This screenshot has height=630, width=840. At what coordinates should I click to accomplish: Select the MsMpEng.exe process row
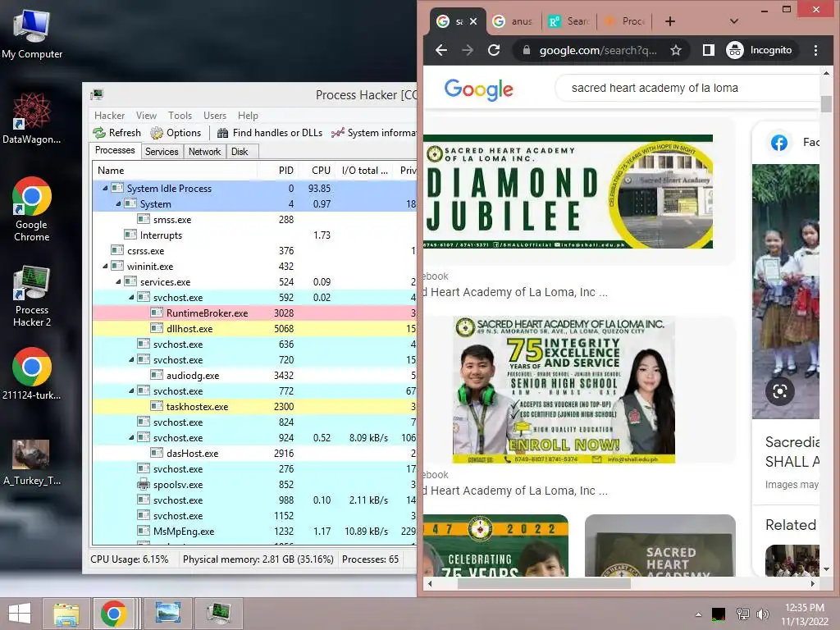254,531
